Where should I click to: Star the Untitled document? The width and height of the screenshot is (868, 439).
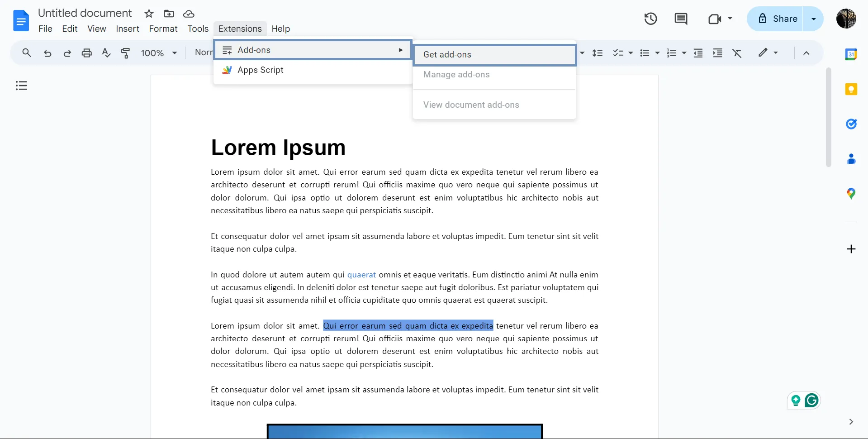149,14
